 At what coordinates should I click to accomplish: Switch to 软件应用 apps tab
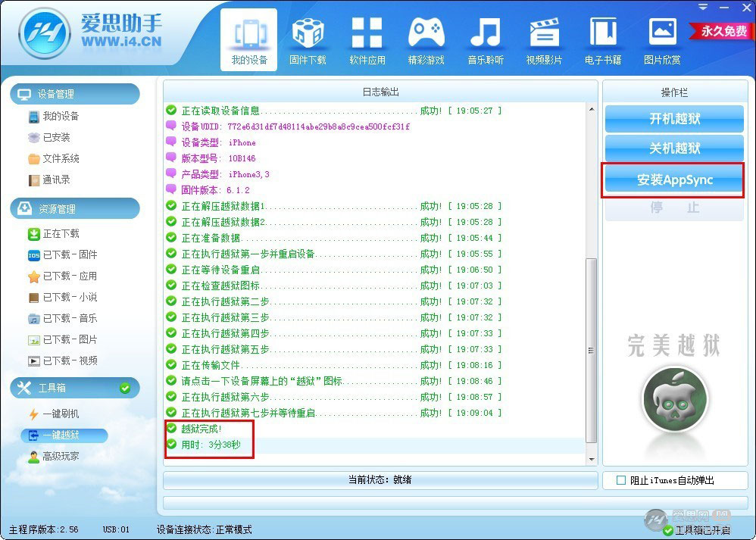click(367, 40)
